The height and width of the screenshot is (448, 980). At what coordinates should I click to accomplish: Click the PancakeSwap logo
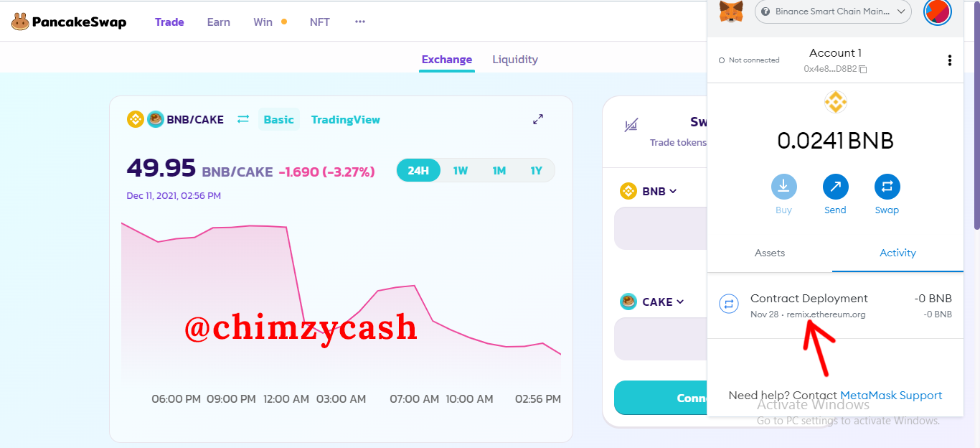pos(69,22)
